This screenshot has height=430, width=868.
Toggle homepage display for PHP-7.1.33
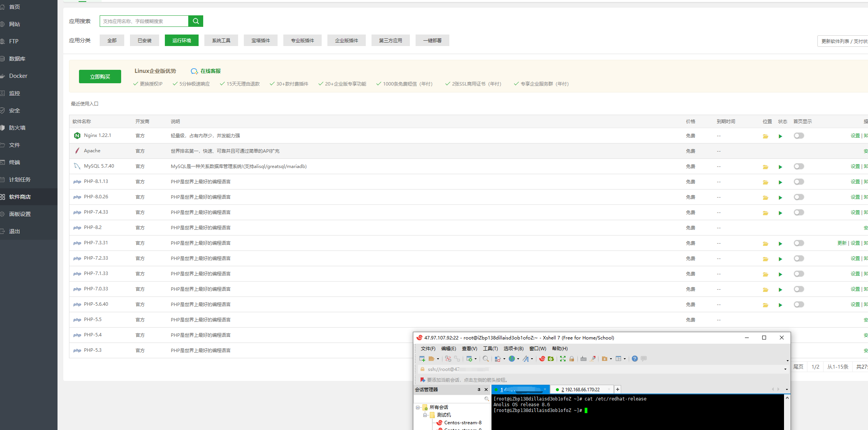[799, 274]
